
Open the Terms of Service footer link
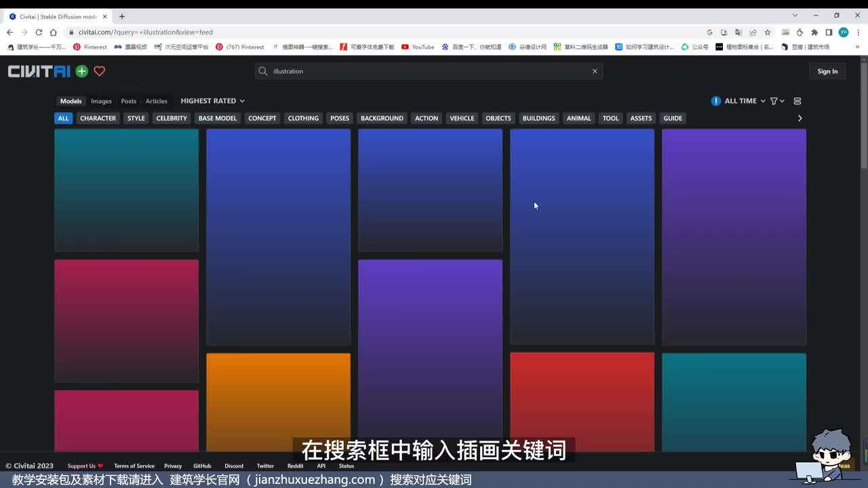click(x=134, y=466)
